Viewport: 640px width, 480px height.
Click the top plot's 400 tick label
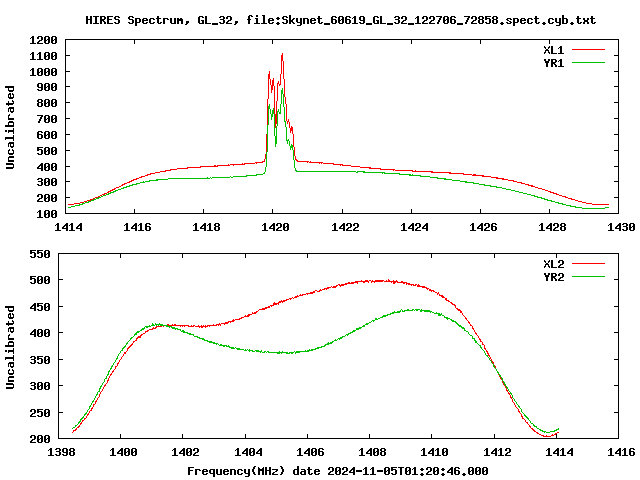tap(47, 167)
